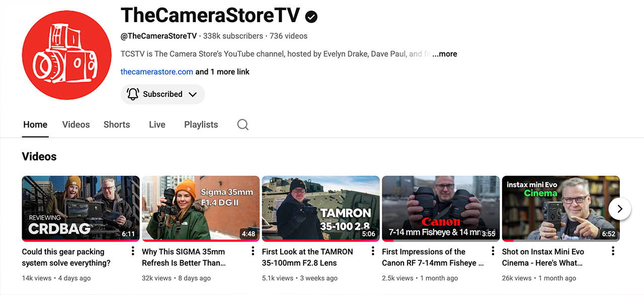Open the channel search magnifier icon
Viewport: 644px width, 295px height.
point(243,125)
